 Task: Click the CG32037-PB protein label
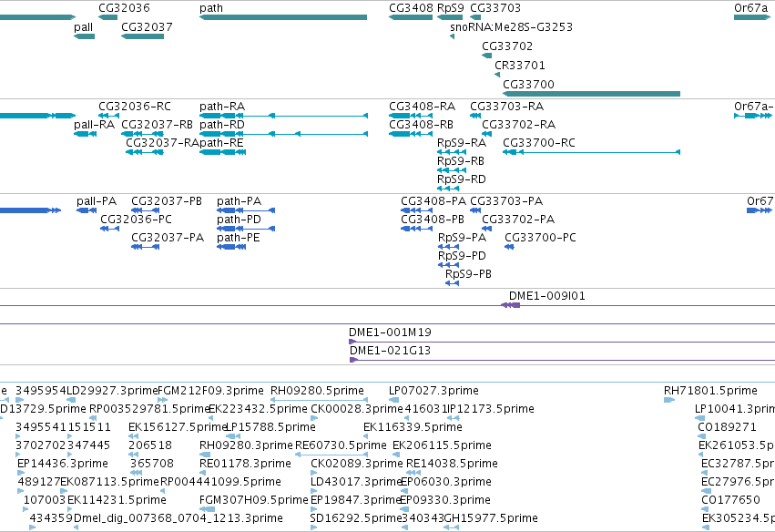[167, 201]
